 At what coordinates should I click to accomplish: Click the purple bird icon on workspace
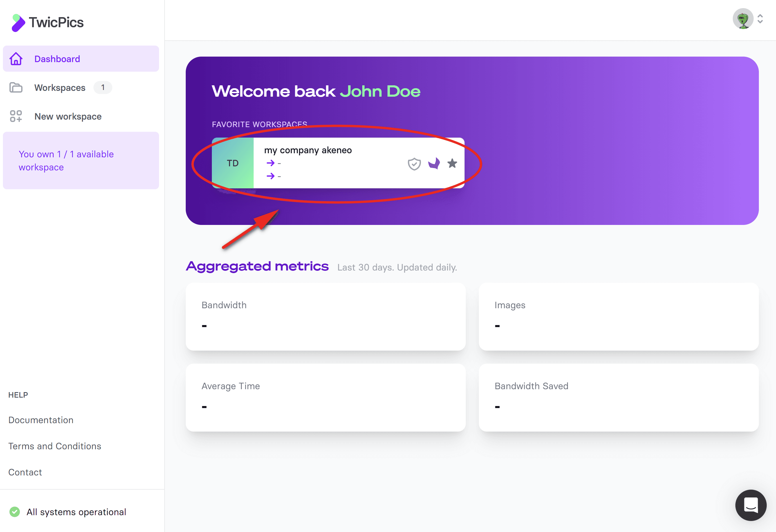coord(434,163)
